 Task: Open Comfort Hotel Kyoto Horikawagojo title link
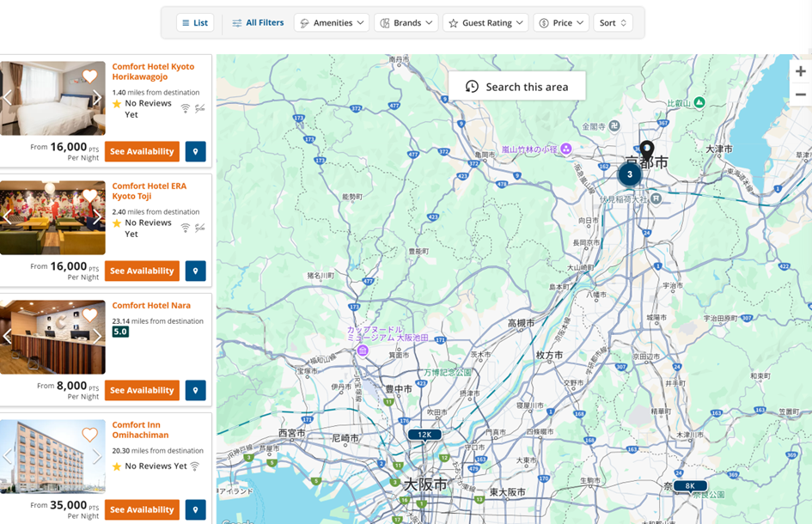pyautogui.click(x=153, y=71)
